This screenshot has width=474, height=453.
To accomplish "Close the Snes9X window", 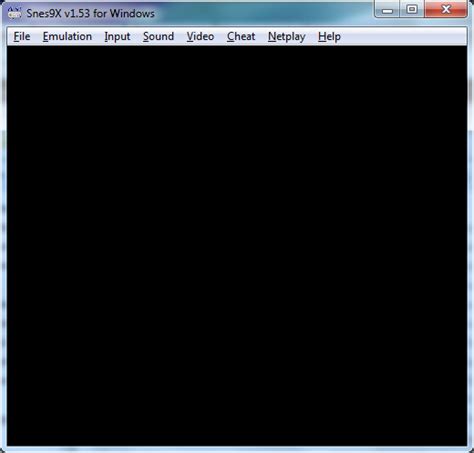I will 446,9.
